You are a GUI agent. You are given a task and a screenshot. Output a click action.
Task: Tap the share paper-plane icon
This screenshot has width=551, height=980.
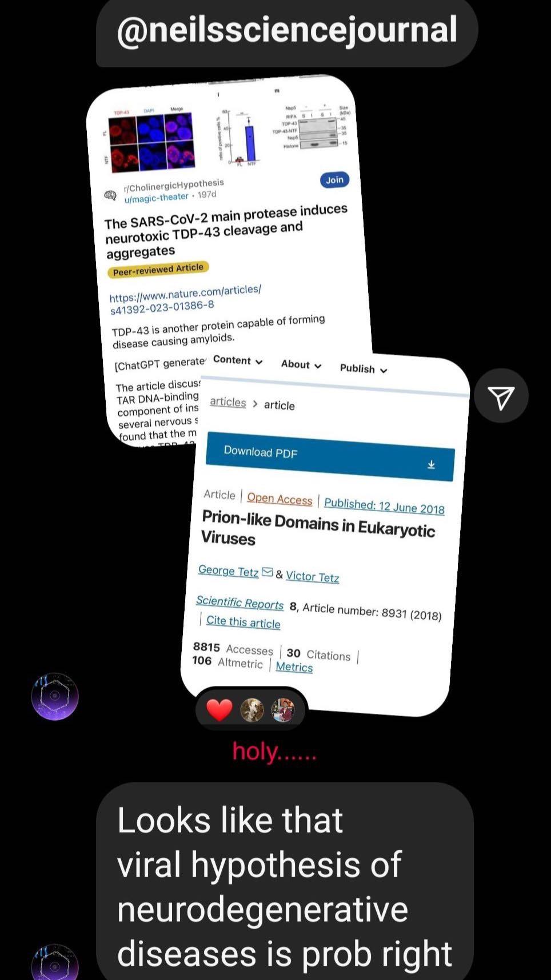pyautogui.click(x=501, y=396)
